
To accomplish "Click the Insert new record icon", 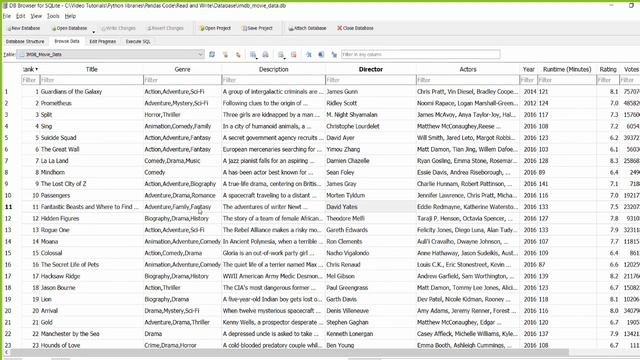I will [281, 54].
